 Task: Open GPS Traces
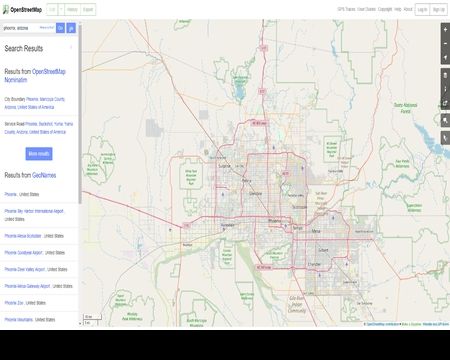346,9
